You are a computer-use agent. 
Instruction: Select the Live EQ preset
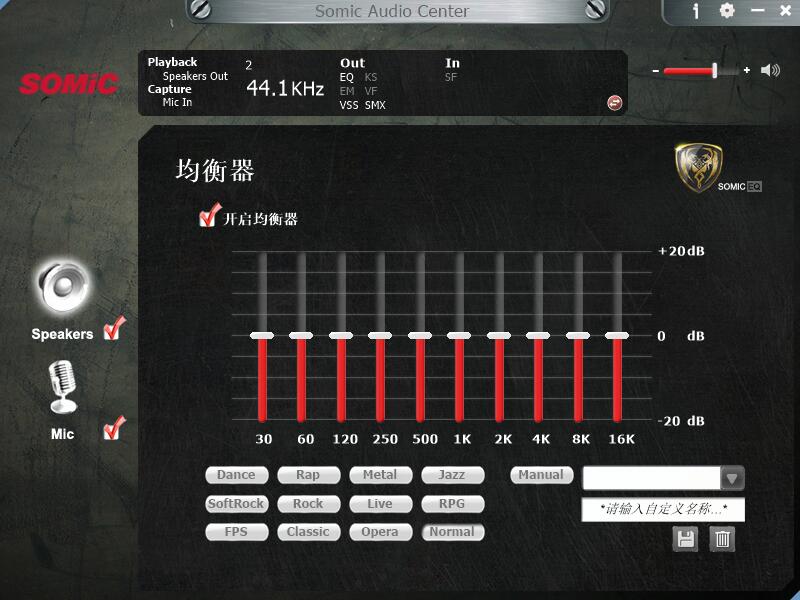tap(380, 504)
